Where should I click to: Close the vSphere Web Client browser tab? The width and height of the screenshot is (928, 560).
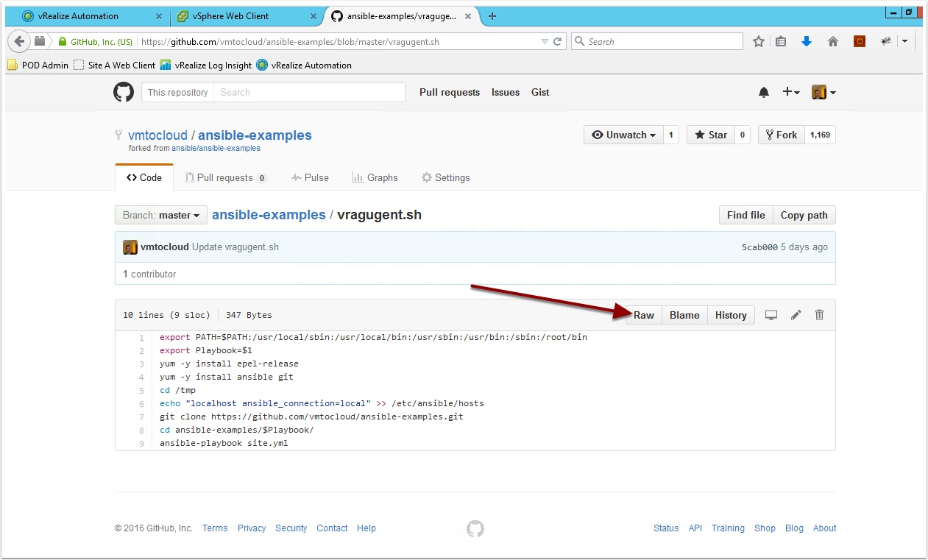pos(314,16)
